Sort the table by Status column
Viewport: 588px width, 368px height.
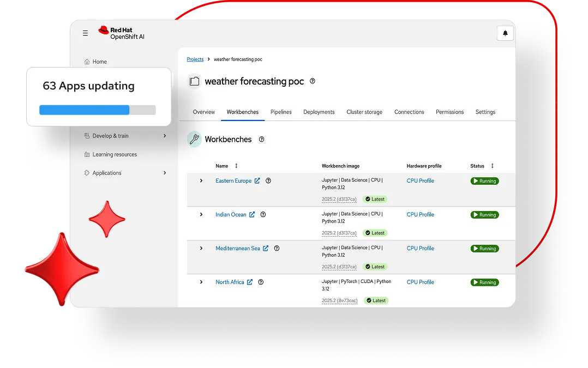point(493,166)
